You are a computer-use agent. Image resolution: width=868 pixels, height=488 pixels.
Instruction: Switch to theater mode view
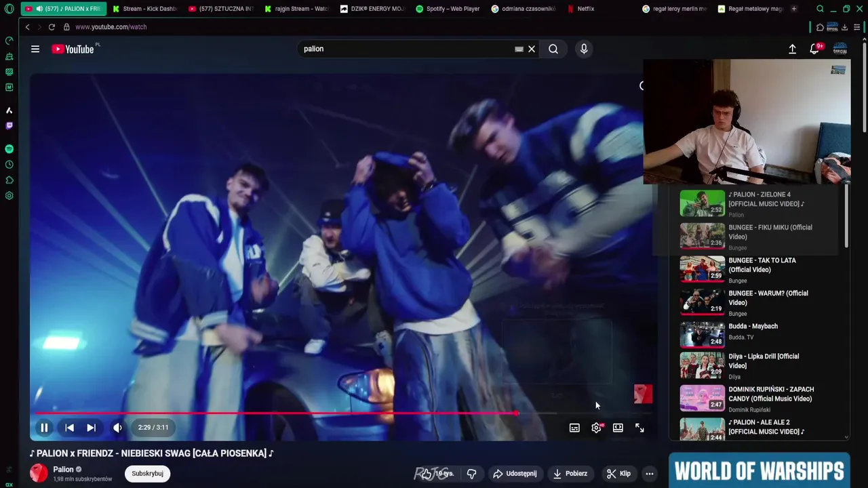click(618, 428)
